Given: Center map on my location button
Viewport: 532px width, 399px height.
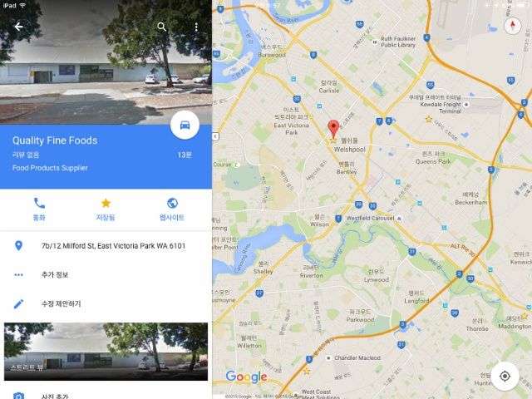Looking at the screenshot, I should [505, 376].
